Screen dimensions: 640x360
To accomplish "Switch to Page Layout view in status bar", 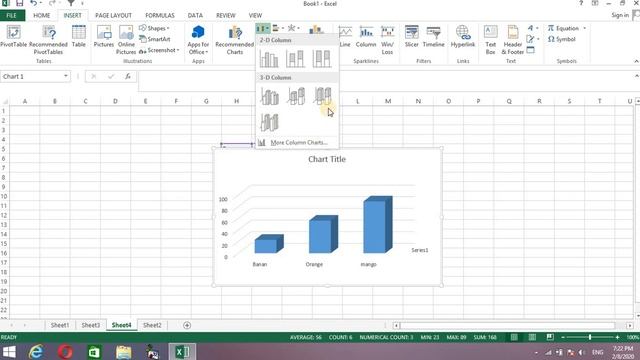I will click(x=532, y=337).
